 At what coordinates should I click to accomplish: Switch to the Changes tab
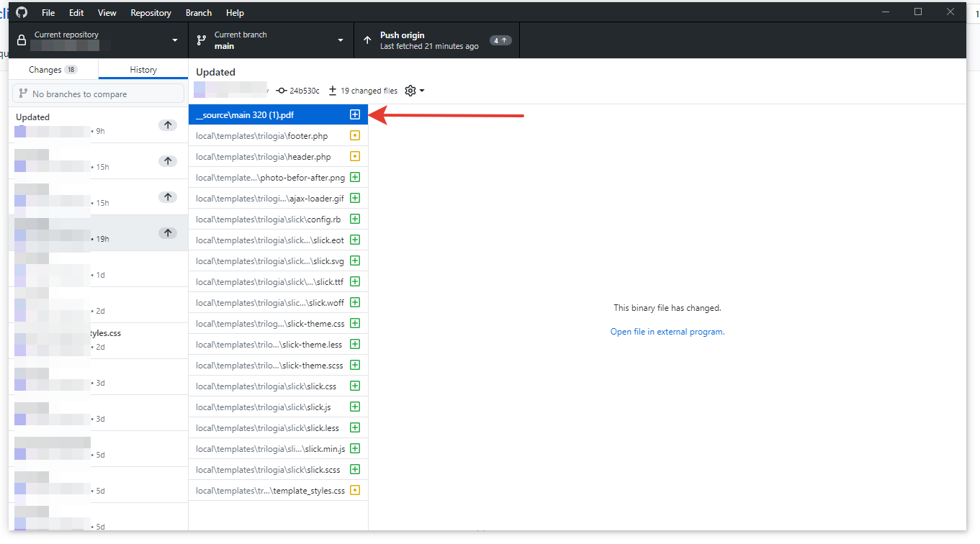click(53, 70)
